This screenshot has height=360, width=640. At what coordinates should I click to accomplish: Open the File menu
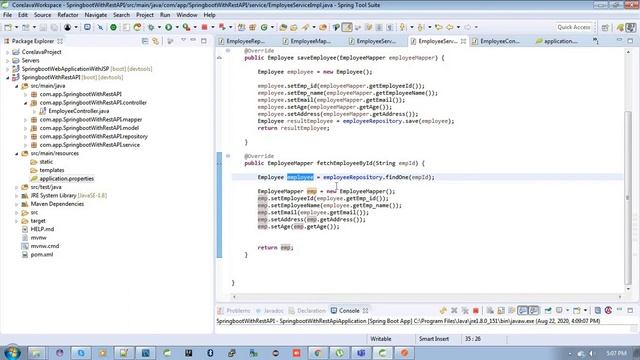(x=7, y=15)
